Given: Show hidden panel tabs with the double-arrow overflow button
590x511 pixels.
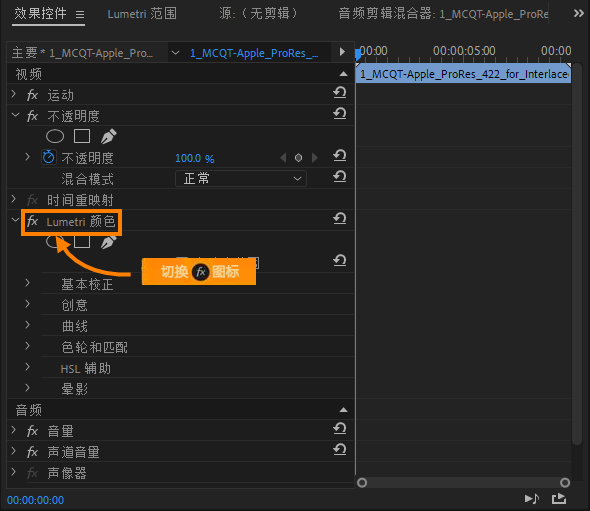Looking at the screenshot, I should pos(578,14).
